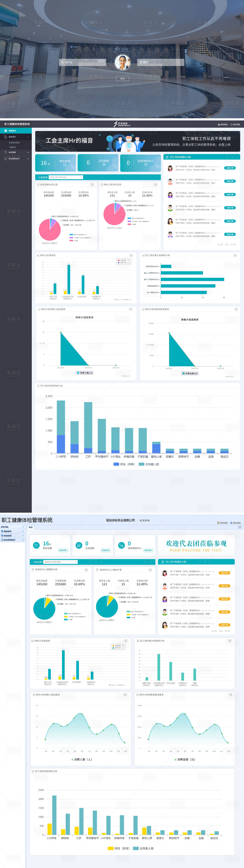Toggle 总筛查人数 legend in light dashboard bar chart
Viewport: 244px width, 868px height.
coord(143,848)
